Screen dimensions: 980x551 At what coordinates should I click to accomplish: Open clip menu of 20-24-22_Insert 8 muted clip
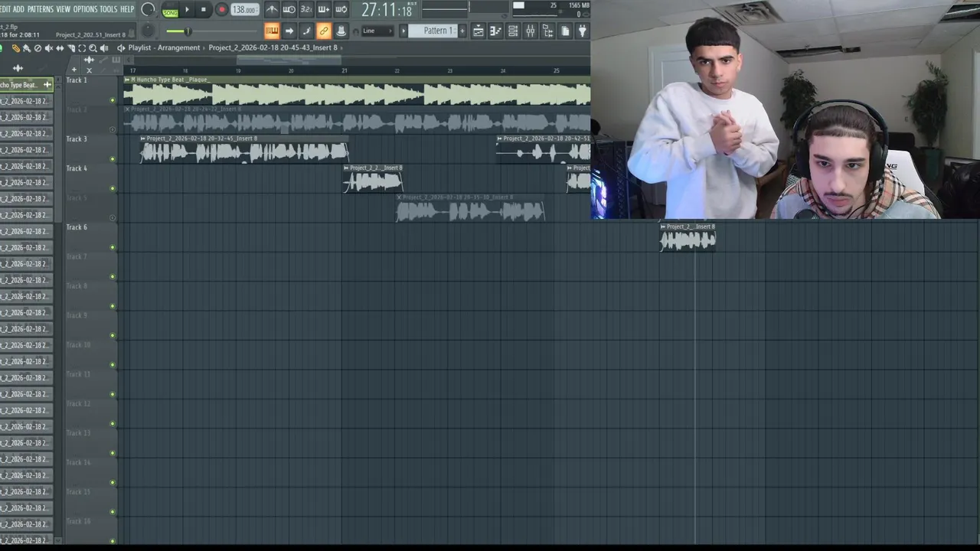tap(127, 109)
